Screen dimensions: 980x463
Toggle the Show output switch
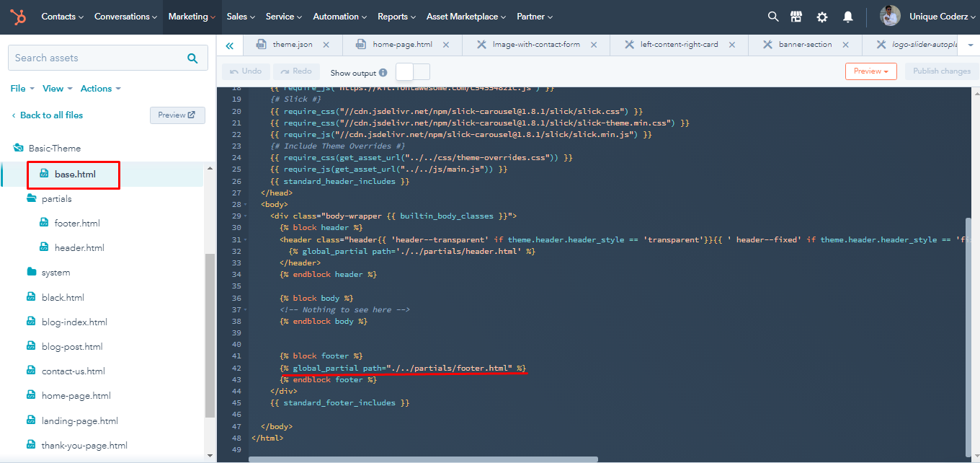point(413,72)
